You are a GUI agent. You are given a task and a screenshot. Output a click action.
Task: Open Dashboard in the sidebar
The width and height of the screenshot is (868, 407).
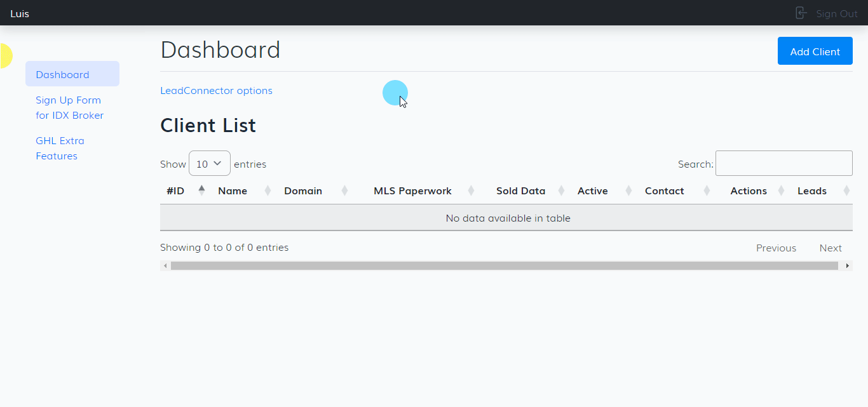tap(62, 74)
